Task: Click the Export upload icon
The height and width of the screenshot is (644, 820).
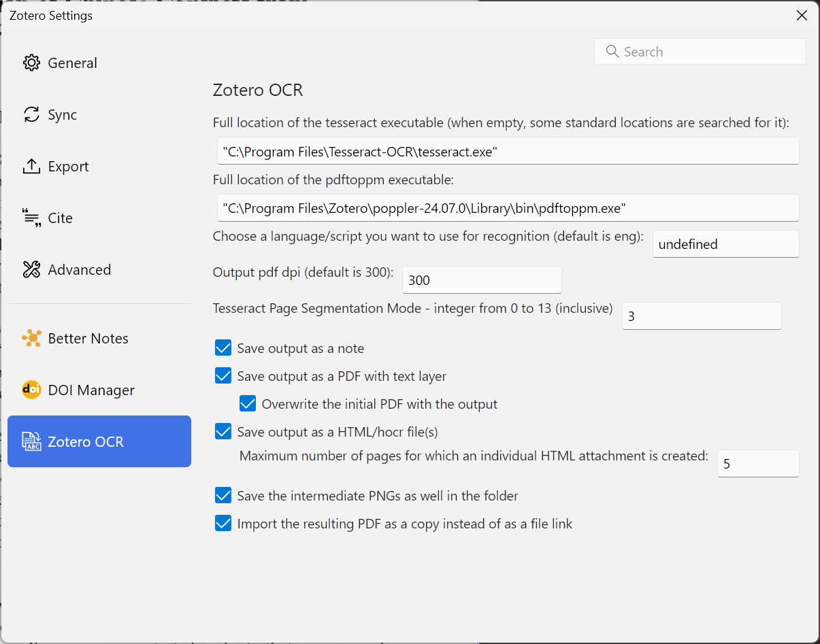Action: pyautogui.click(x=31, y=167)
